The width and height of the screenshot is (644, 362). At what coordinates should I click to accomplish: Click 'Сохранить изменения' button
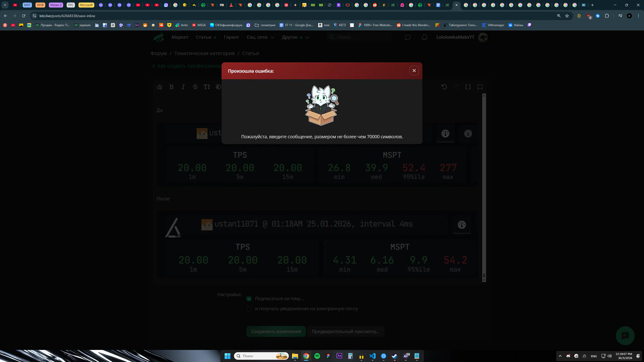click(276, 332)
